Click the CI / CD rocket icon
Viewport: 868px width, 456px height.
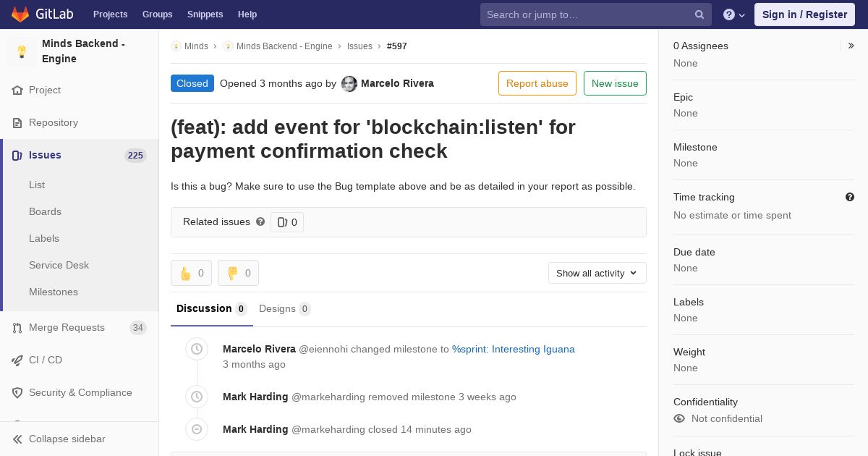point(17,360)
